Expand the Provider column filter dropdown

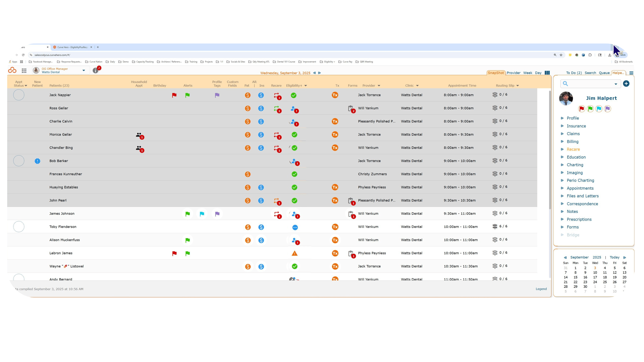(x=379, y=86)
